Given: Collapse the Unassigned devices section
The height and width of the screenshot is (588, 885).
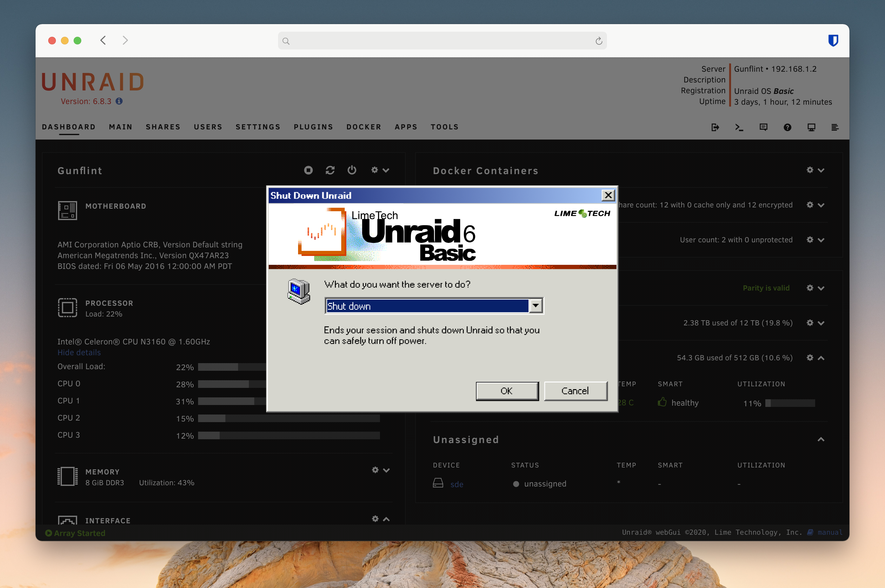Looking at the screenshot, I should (x=821, y=439).
